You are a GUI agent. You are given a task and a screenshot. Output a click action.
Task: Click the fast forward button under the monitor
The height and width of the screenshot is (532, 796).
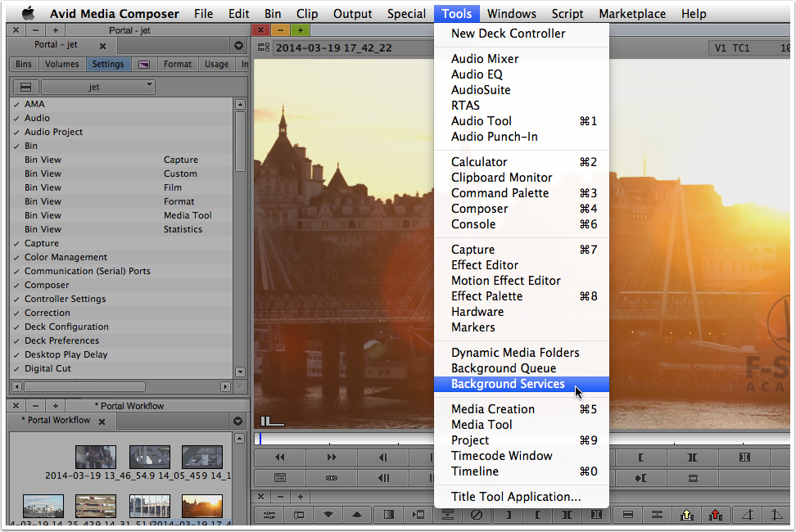click(332, 458)
